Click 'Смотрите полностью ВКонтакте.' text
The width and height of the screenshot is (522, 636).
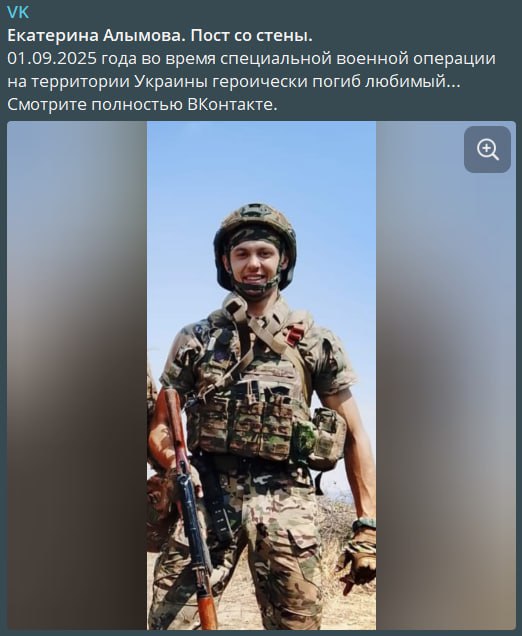(142, 105)
